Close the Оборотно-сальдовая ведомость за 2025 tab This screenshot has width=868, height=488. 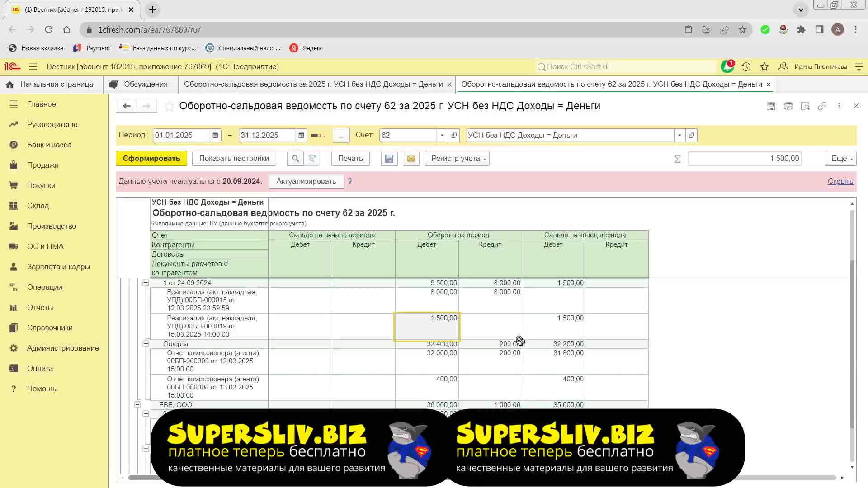pyautogui.click(x=449, y=84)
